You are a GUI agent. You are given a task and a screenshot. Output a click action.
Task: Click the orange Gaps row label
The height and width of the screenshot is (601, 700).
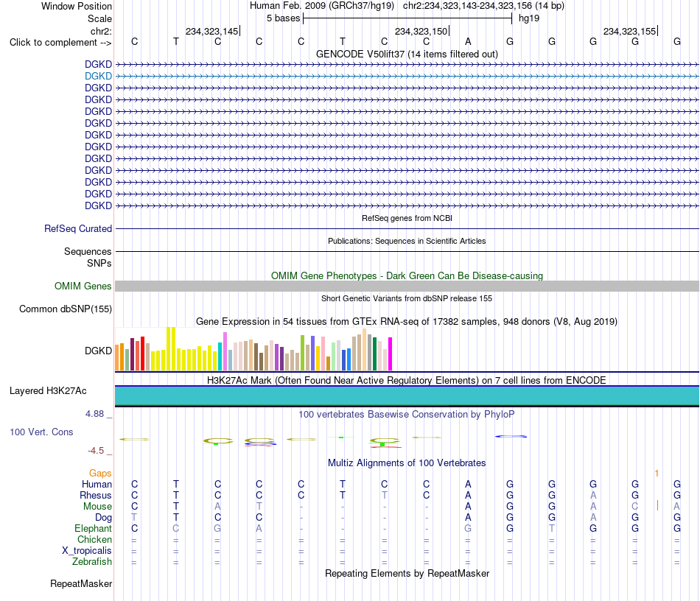[100, 473]
